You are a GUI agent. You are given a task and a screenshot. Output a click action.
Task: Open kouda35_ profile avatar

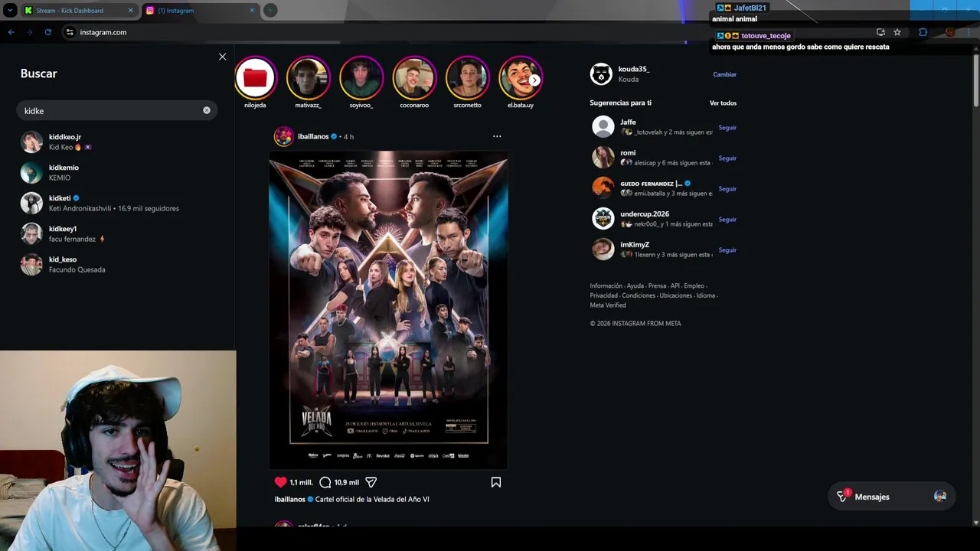[601, 74]
